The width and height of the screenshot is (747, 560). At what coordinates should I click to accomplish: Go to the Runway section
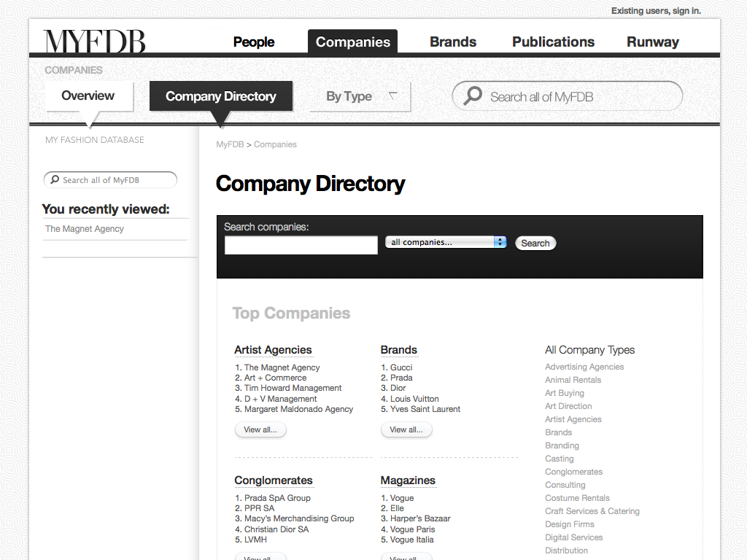652,42
